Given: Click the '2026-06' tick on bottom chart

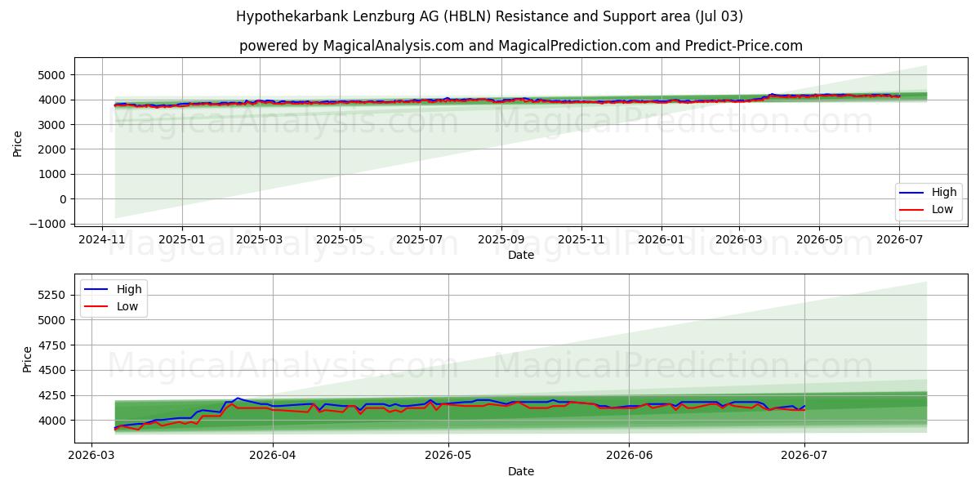Looking at the screenshot, I should pos(629,456).
